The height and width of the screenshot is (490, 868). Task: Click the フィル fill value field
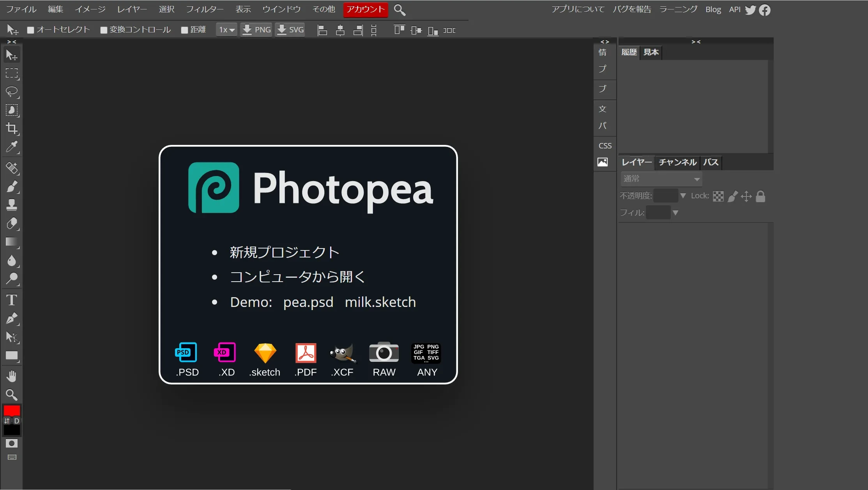click(x=658, y=213)
